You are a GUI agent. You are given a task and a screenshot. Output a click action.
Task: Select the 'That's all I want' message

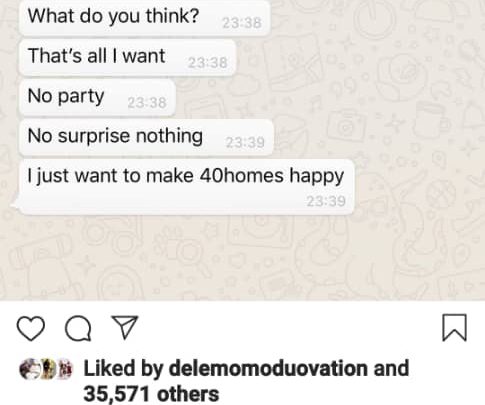[127, 57]
